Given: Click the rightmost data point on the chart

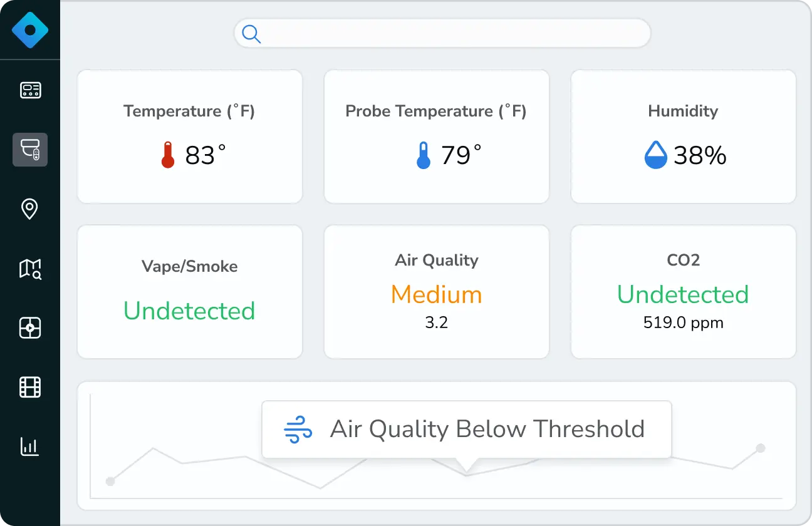Looking at the screenshot, I should (x=760, y=448).
